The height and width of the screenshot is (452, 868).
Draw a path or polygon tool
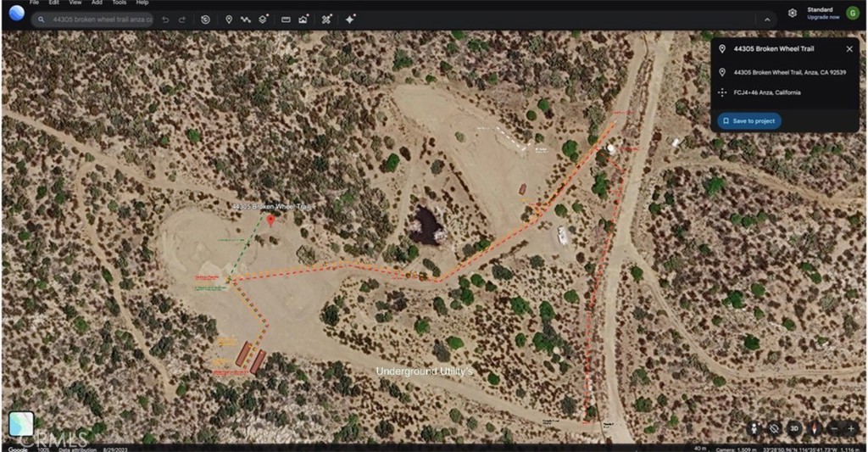[245, 20]
